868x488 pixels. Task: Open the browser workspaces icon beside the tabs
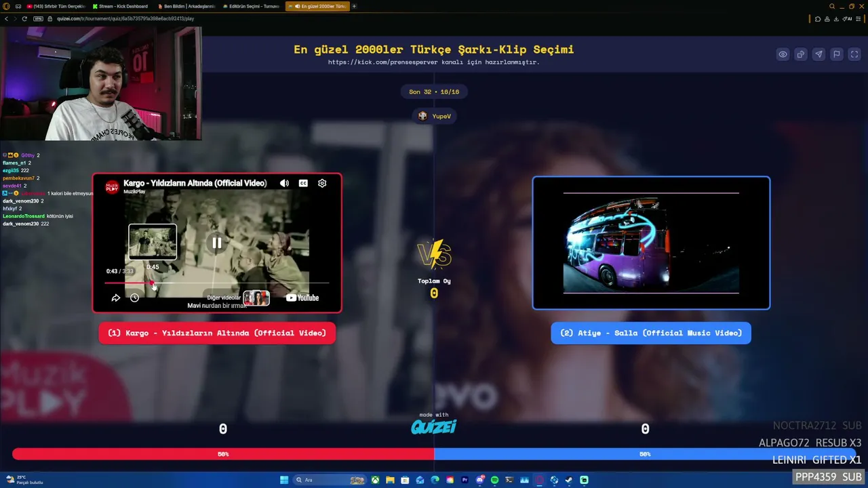(18, 6)
